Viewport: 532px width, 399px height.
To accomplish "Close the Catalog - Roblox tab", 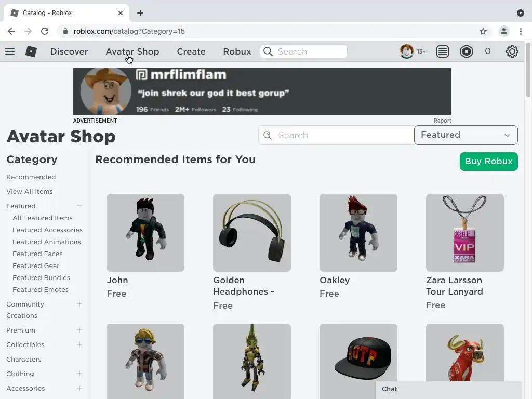I will (x=121, y=13).
